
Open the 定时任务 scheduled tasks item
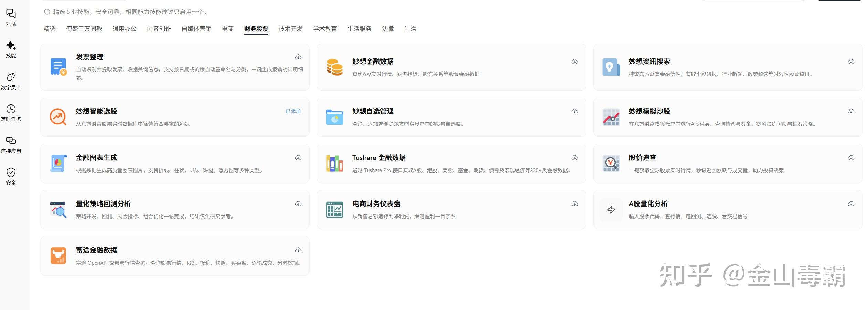[11, 113]
